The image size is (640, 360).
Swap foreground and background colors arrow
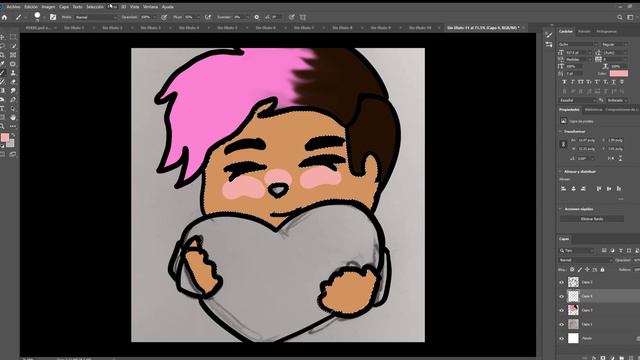pyautogui.click(x=13, y=135)
